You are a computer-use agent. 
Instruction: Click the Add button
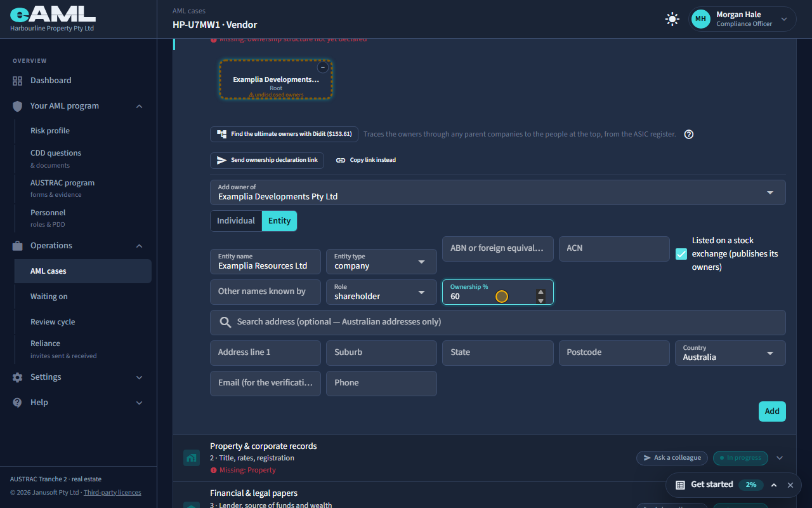pos(772,411)
